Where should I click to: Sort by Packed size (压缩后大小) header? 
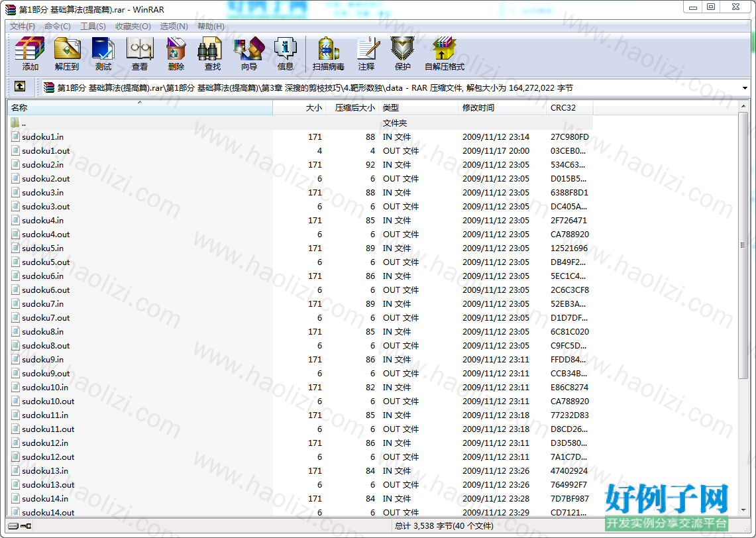click(x=352, y=107)
